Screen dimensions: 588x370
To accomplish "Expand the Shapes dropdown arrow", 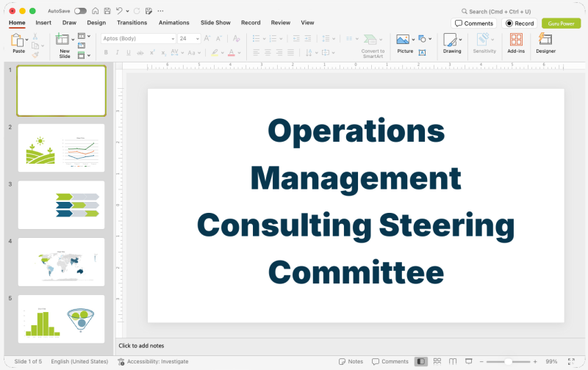I will point(430,39).
